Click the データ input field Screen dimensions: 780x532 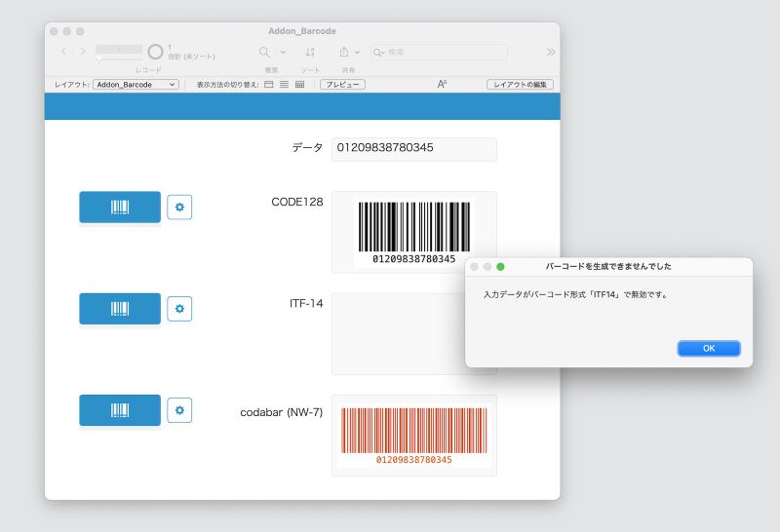(413, 149)
